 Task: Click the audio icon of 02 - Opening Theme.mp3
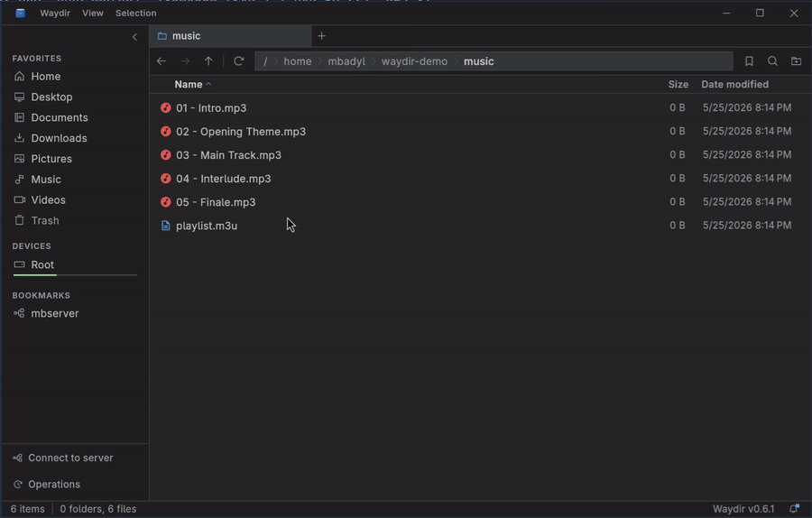(166, 132)
